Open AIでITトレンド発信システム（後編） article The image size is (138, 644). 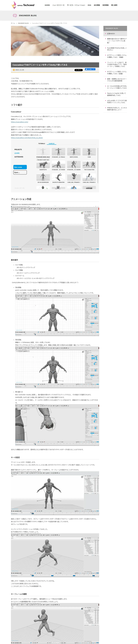pos(117,56)
